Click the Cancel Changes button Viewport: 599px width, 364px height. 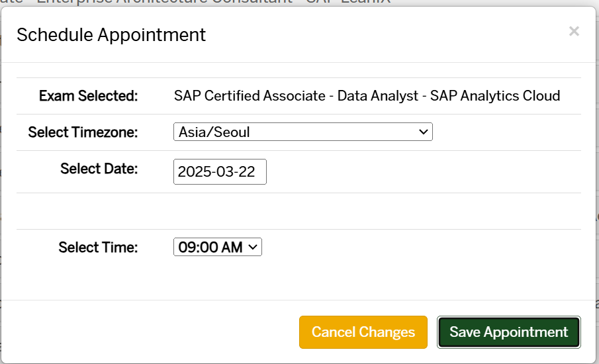[x=363, y=332]
